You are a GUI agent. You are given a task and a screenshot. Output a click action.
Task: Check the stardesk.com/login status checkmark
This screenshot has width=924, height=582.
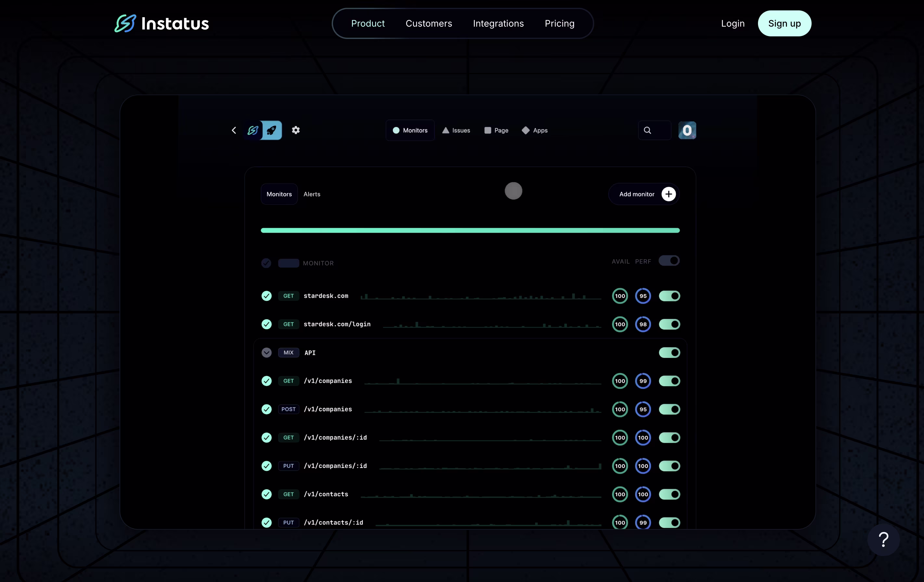click(266, 324)
